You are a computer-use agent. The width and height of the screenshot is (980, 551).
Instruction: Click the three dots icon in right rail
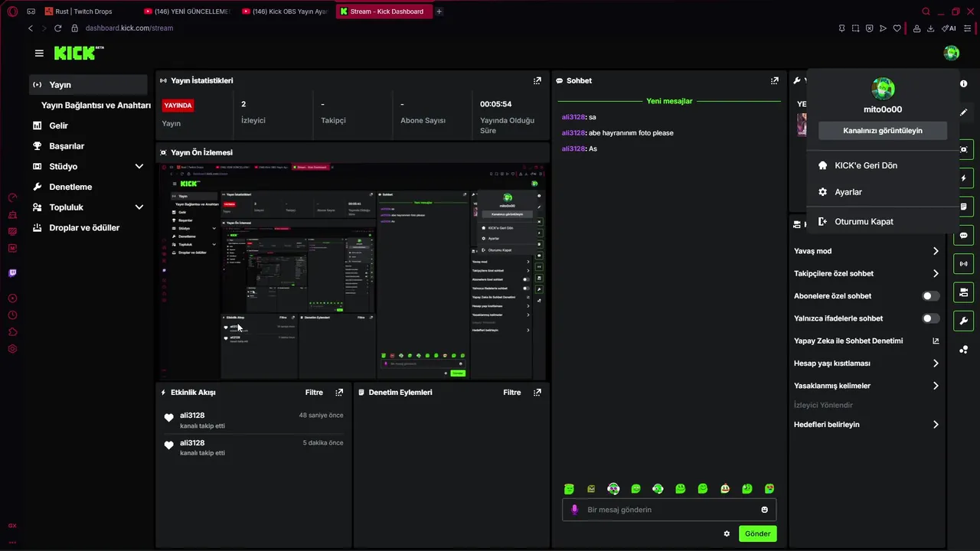pyautogui.click(x=964, y=350)
